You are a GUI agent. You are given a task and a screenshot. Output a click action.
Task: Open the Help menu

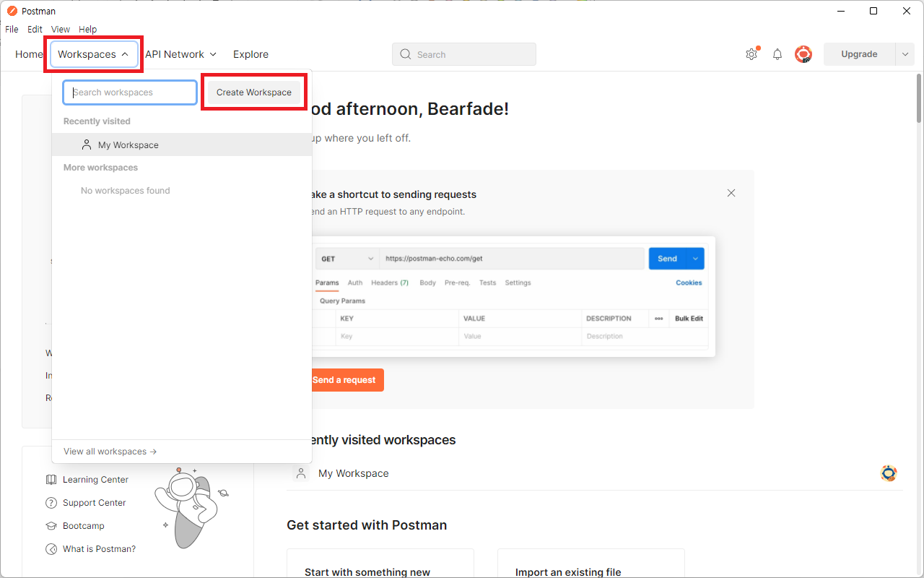[87, 30]
